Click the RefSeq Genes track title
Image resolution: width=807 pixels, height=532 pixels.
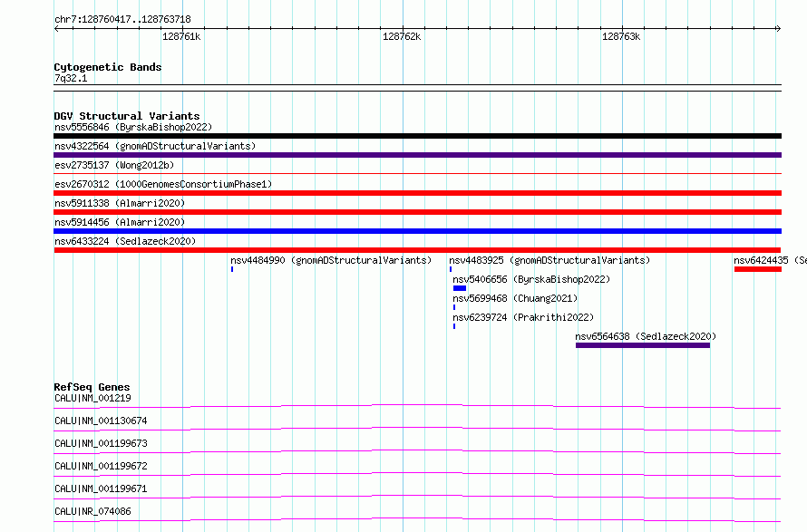pyautogui.click(x=92, y=387)
